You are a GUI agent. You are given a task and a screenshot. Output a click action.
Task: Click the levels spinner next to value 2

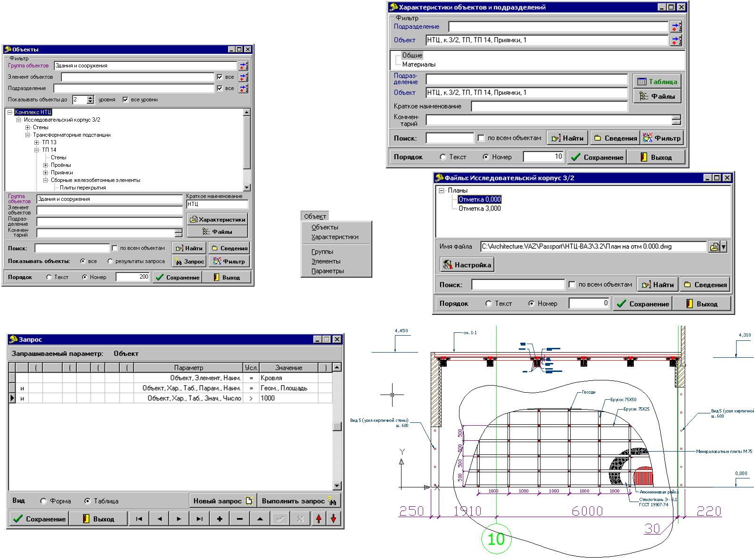(90, 99)
